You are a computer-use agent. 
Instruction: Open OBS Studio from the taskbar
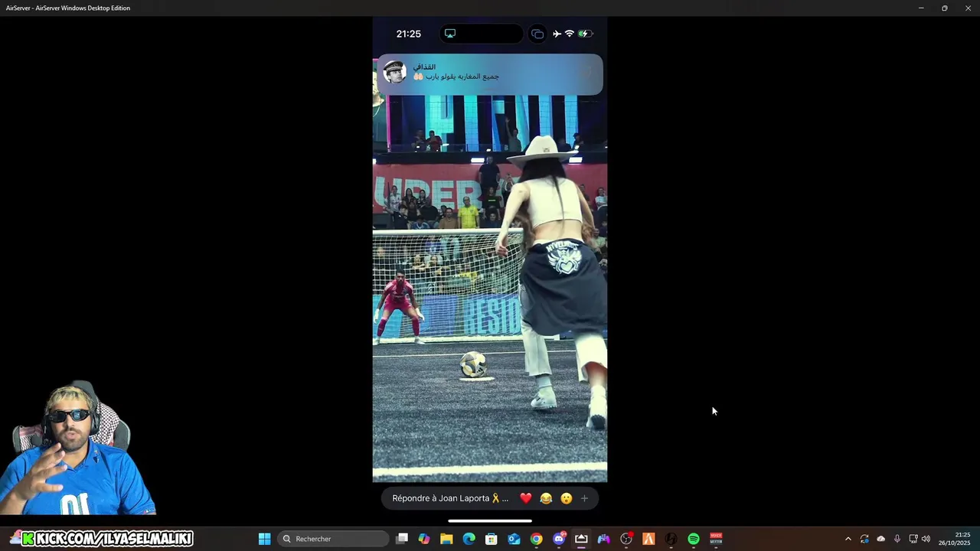(626, 539)
